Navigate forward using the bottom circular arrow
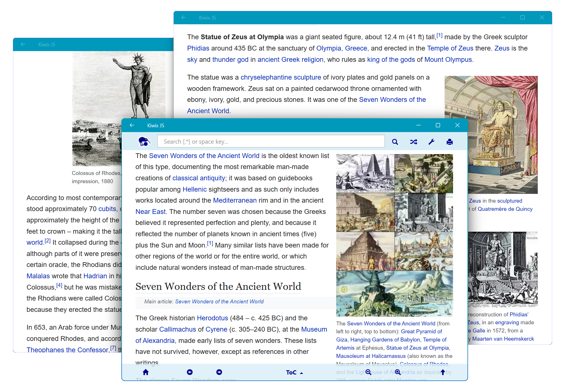Screen dimensions: 564x392 click(x=219, y=372)
